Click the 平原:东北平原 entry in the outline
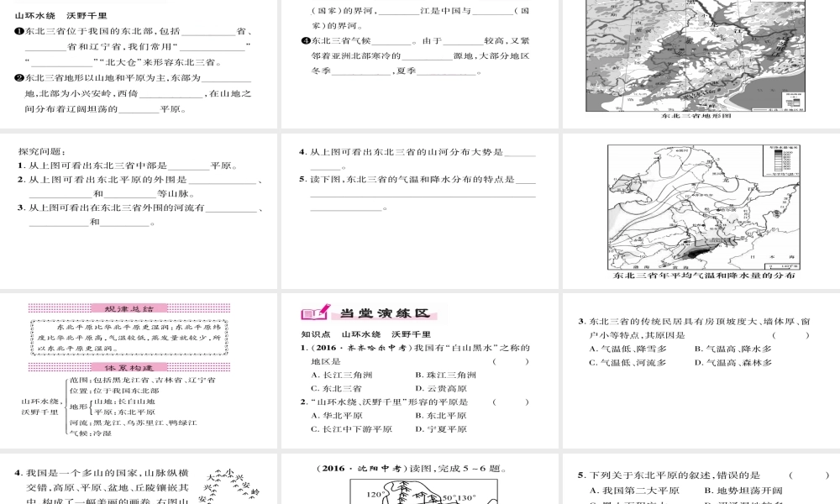840x504 pixels. 125,412
